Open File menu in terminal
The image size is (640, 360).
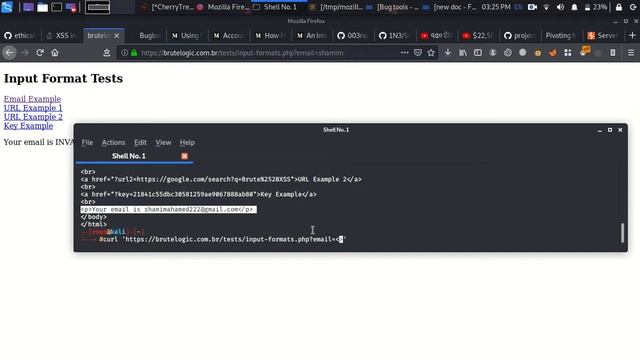pyautogui.click(x=87, y=142)
